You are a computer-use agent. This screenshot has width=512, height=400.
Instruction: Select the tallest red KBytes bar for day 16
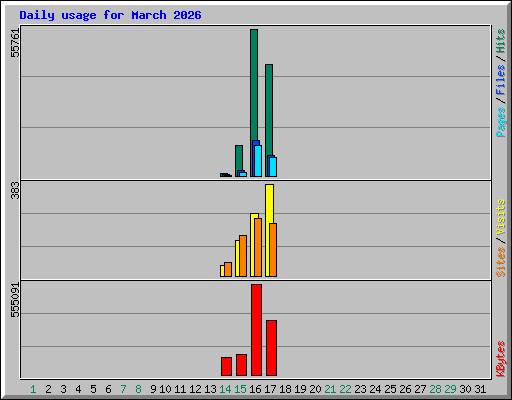pos(256,330)
